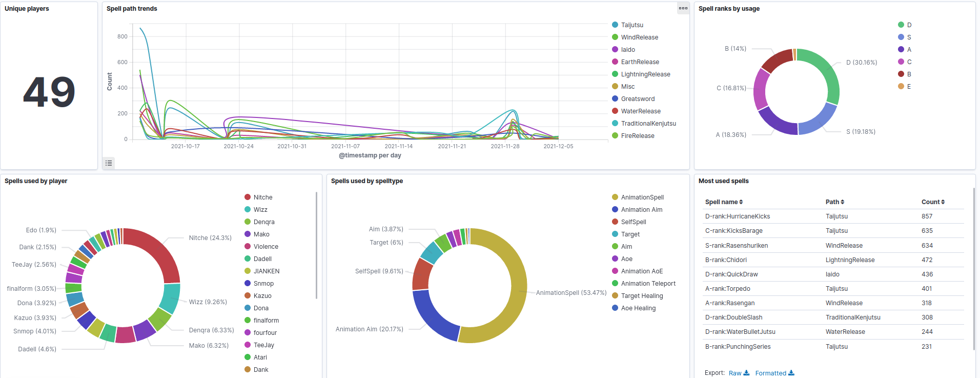Click Nitche in the player legend
This screenshot has width=980, height=378.
(263, 197)
